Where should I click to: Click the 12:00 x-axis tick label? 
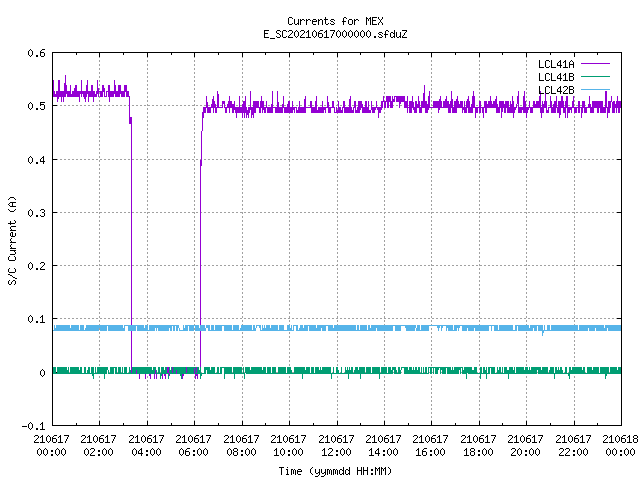[x=336, y=452]
